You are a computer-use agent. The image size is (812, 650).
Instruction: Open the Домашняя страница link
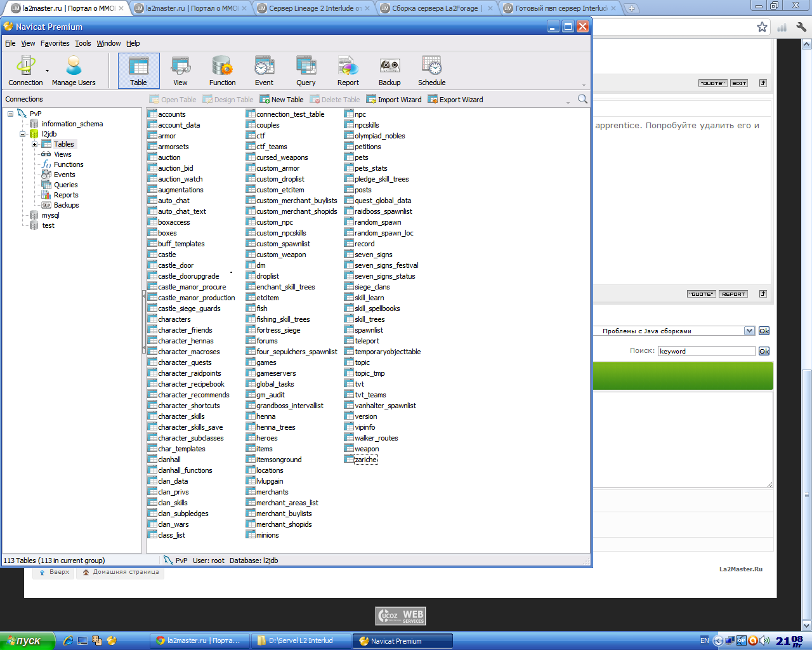point(121,572)
